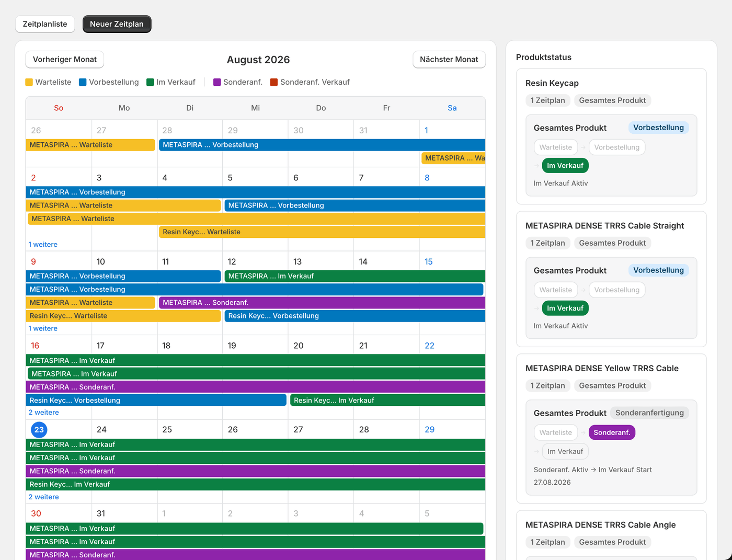The image size is (732, 560).
Task: Click the 'August 2026' month title
Action: pyautogui.click(x=258, y=60)
